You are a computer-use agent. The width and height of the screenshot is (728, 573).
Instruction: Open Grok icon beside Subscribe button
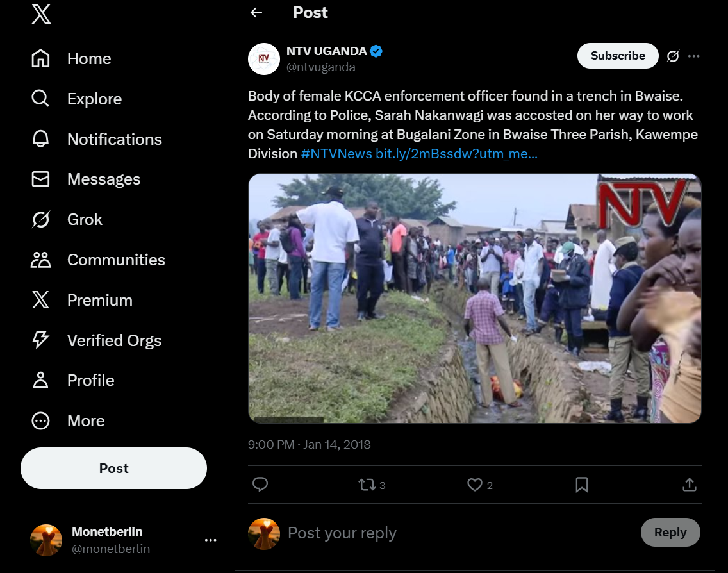[x=672, y=56]
